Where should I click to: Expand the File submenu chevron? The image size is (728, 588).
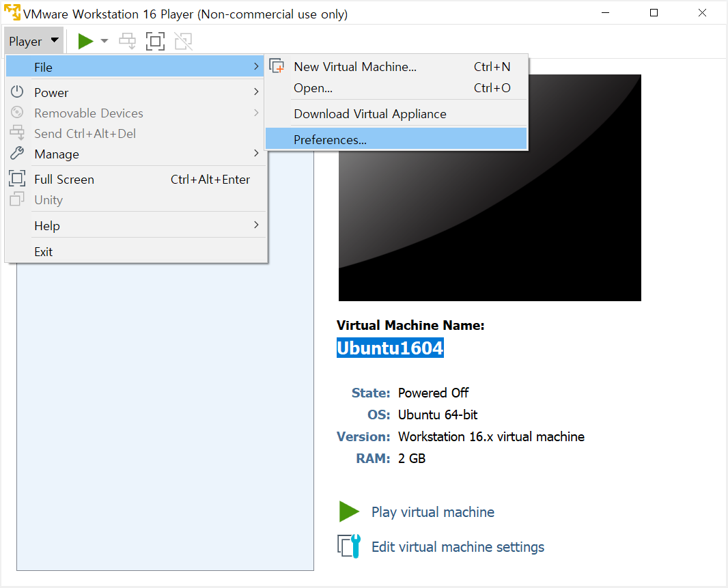[256, 67]
